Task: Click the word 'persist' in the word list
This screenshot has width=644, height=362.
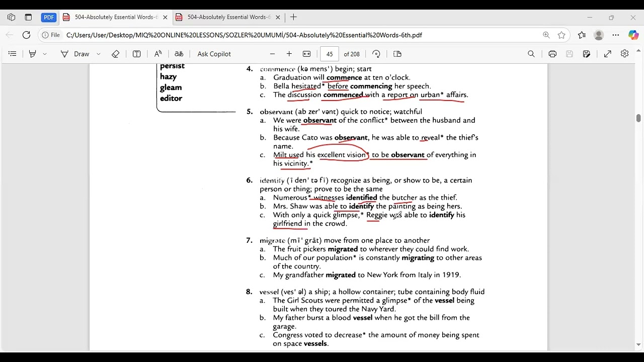Action: point(172,66)
